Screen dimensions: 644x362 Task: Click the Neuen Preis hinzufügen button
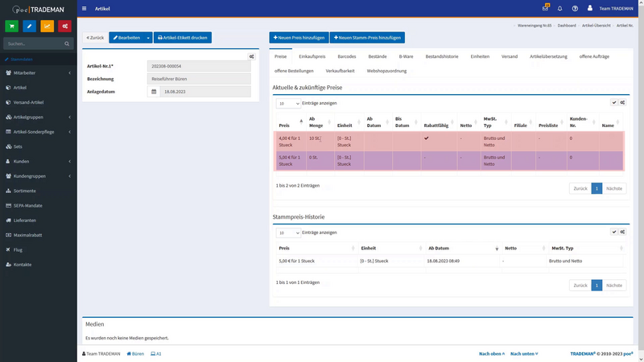299,38
